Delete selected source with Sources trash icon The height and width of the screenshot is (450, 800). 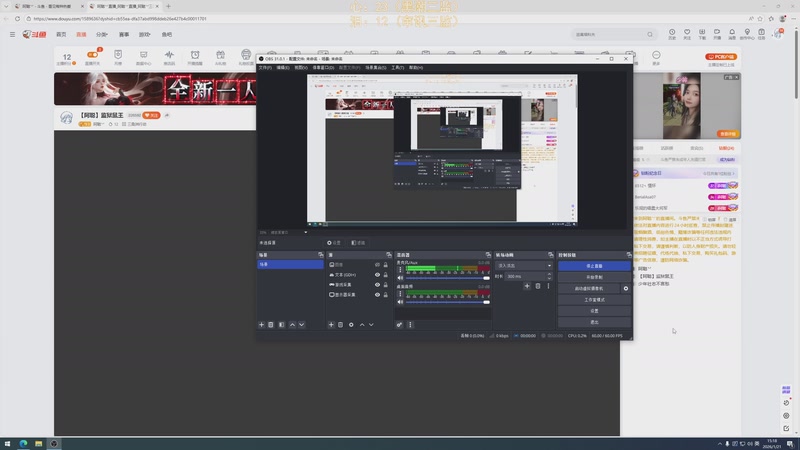(340, 324)
